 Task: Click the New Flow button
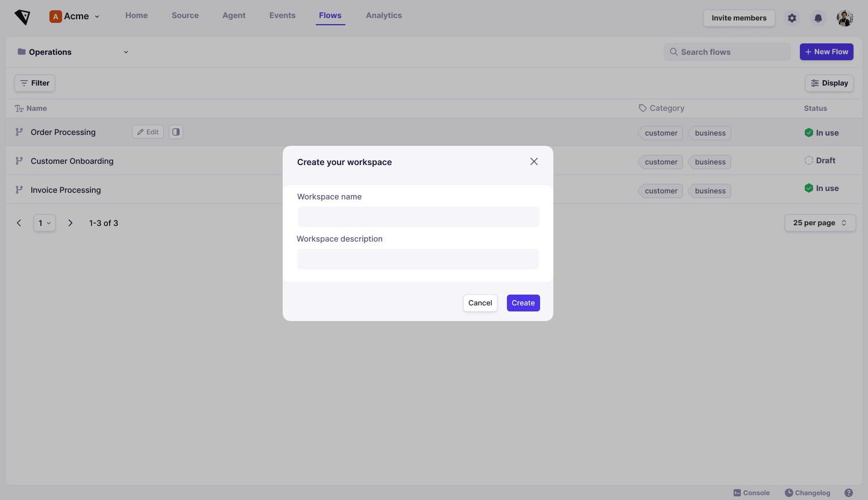click(x=826, y=52)
